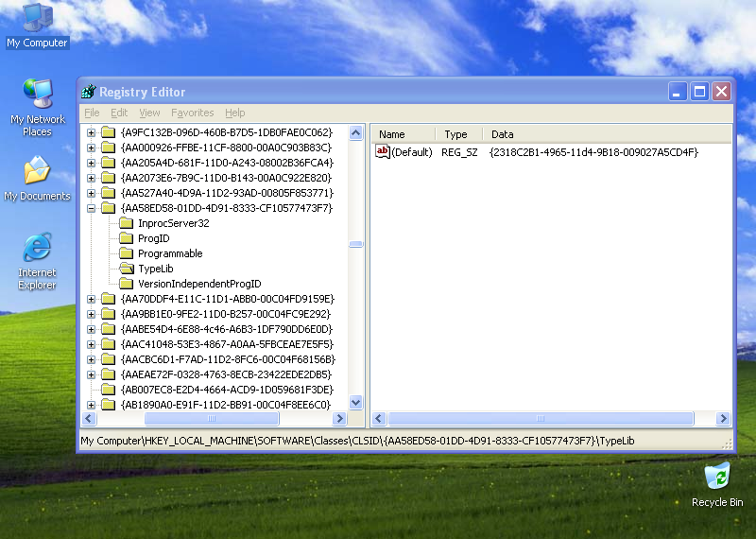756x539 pixels.
Task: Expand the {AACBC6D1-F7AD-11D2-8FC6-00C04F68156B} key
Action: pos(91,359)
